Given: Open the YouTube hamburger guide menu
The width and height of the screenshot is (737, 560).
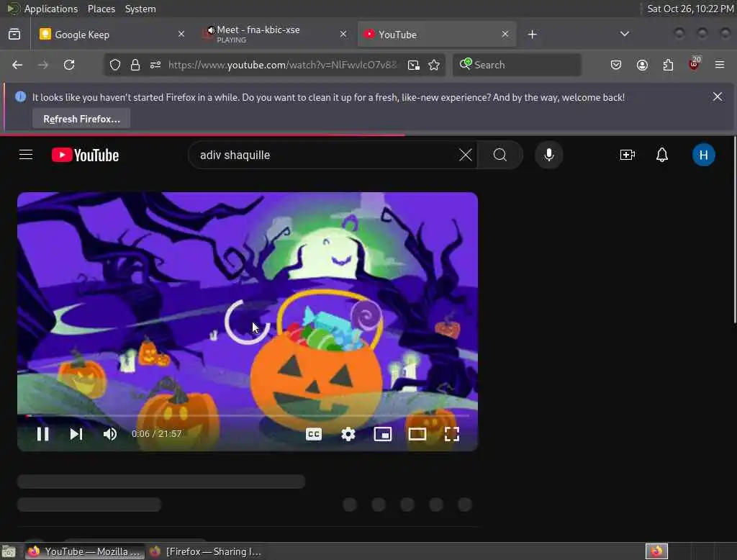Looking at the screenshot, I should (26, 155).
